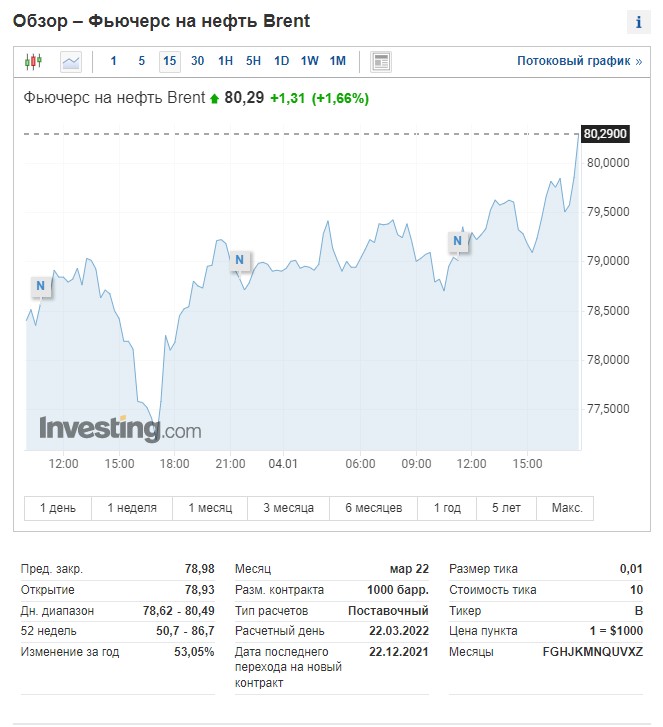Click the info icon beside the title
663x727 pixels.
pos(638,23)
